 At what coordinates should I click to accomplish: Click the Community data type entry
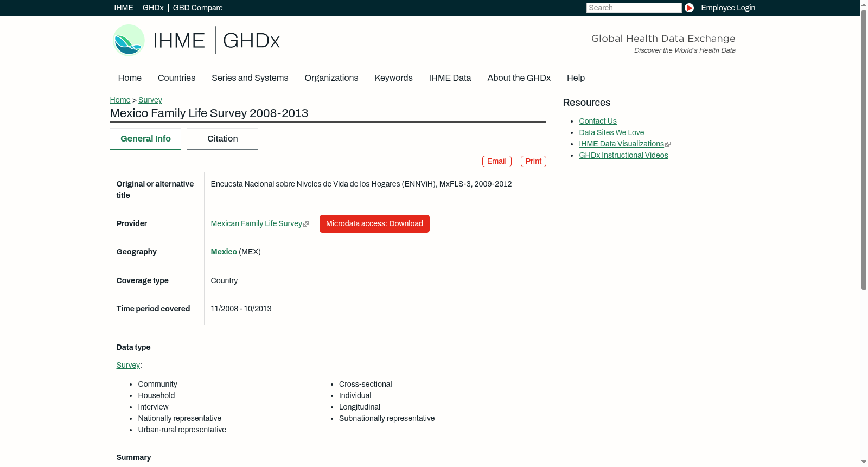[x=157, y=384]
